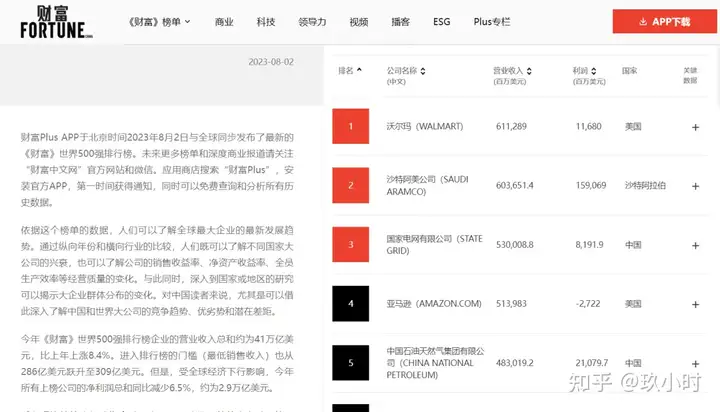Expand key data for 国家电网 STATE GRID
720x412 pixels.
point(696,245)
